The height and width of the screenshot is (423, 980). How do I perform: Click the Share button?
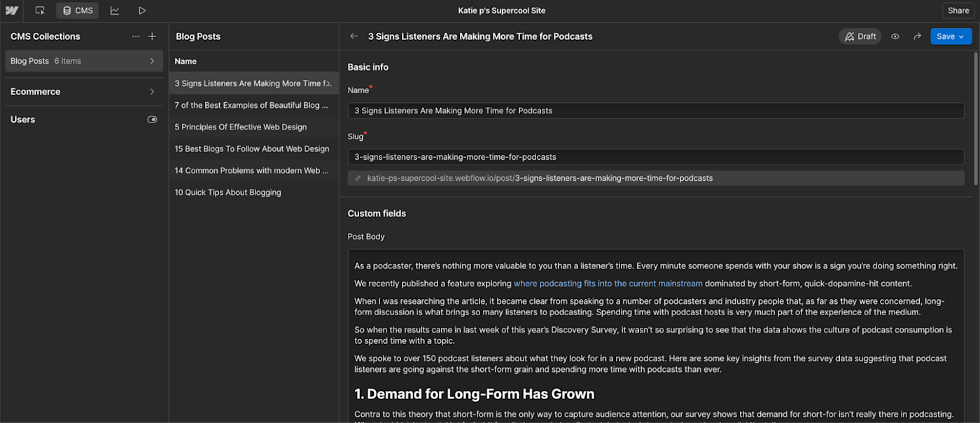[x=958, y=11]
